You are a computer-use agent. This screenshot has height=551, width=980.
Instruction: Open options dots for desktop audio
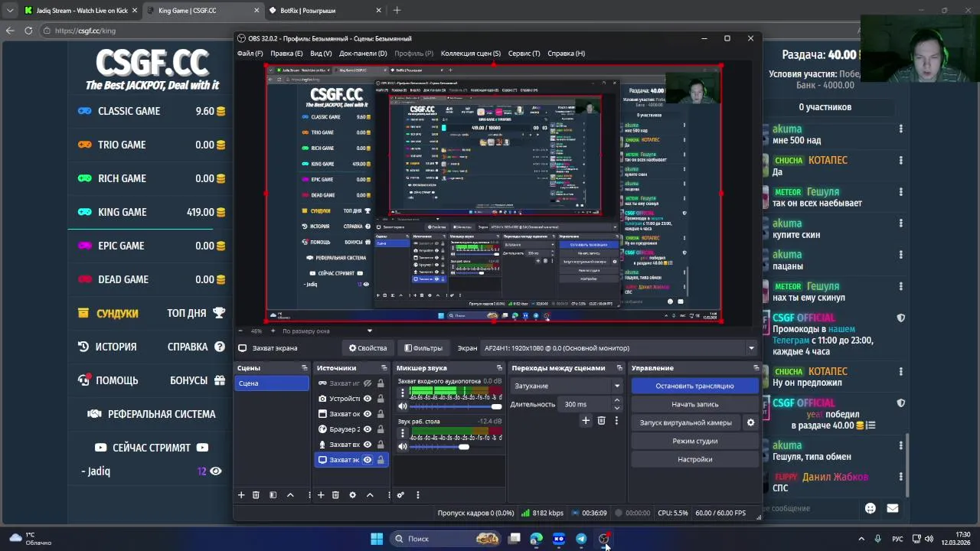pyautogui.click(x=403, y=432)
